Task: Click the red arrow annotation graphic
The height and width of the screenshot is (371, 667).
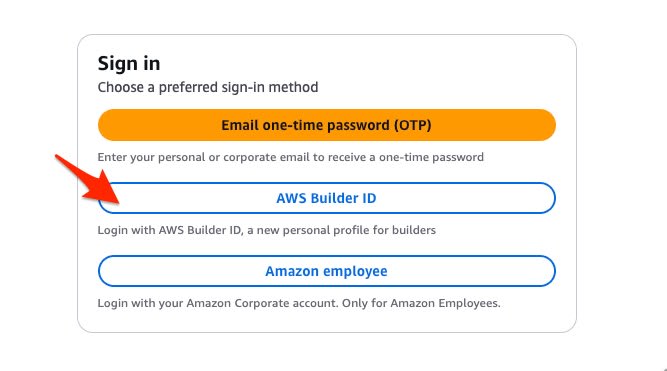Action: pos(87,179)
